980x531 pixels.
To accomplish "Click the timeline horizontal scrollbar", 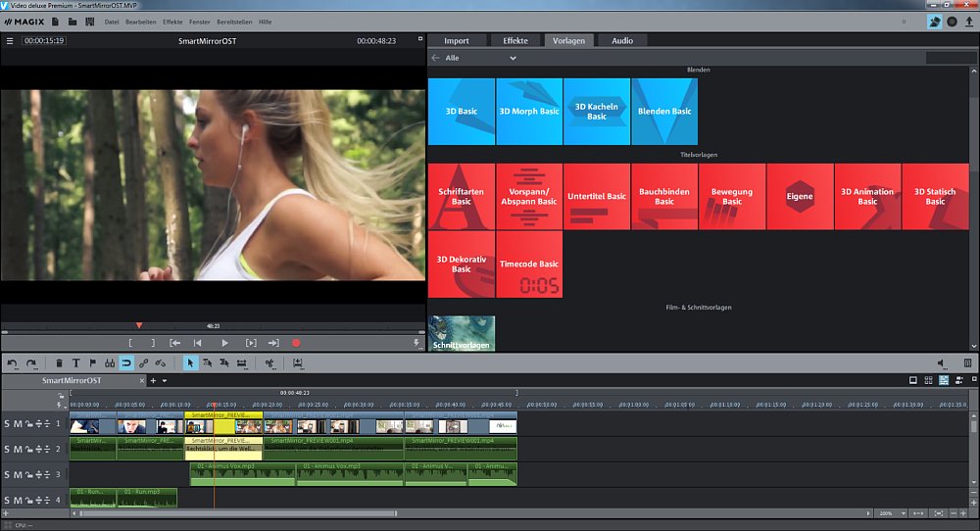I will [x=238, y=513].
